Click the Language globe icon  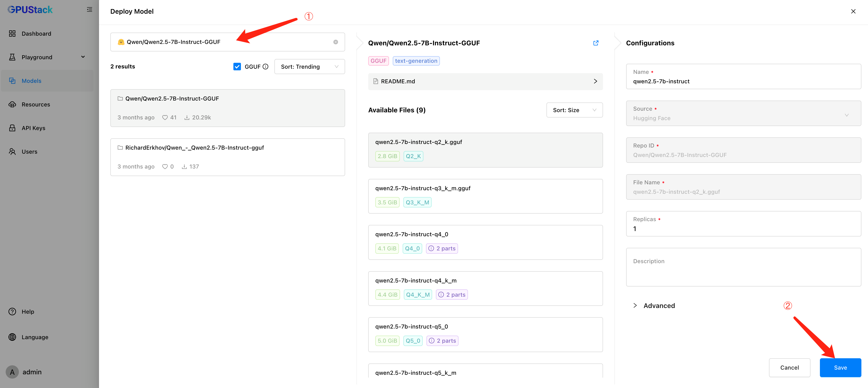tap(12, 337)
